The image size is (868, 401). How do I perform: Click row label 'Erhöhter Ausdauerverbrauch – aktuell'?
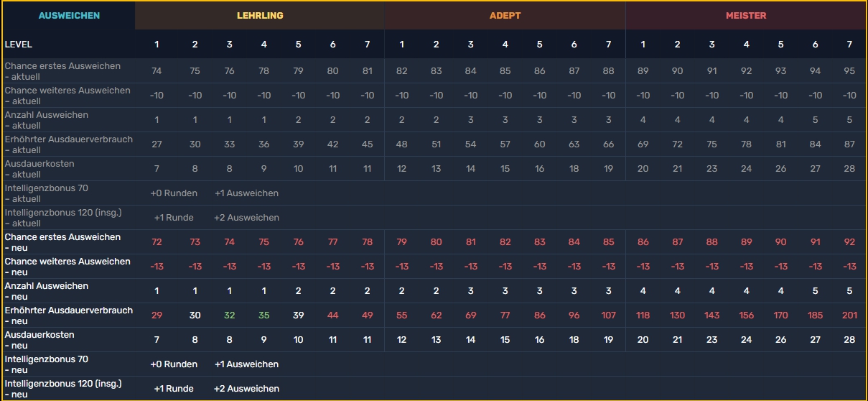click(x=69, y=144)
